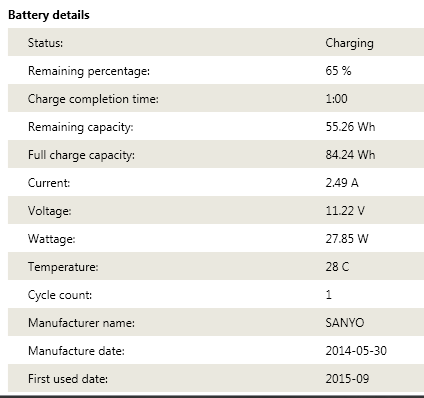Select the Remaining capacity label
The image size is (424, 398).
pyautogui.click(x=81, y=127)
